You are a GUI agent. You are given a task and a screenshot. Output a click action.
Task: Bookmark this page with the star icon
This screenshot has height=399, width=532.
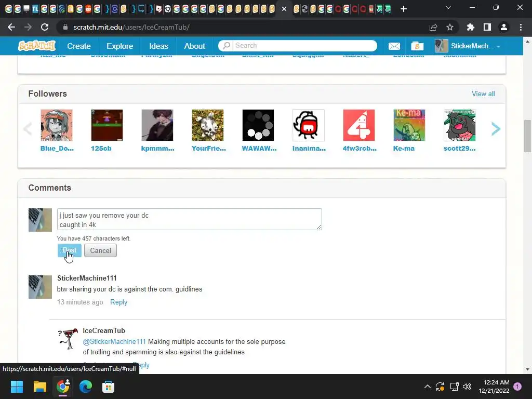(x=449, y=27)
